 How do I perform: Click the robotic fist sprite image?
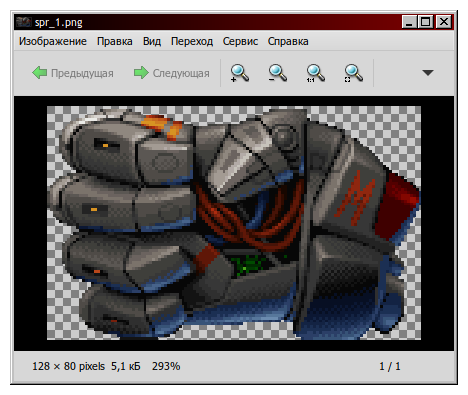(x=234, y=223)
